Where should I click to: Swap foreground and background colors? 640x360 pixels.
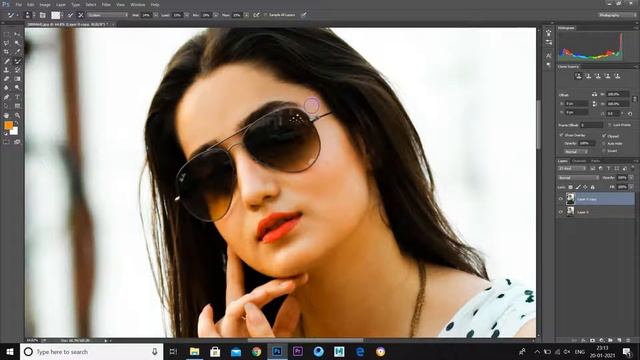tap(17, 122)
